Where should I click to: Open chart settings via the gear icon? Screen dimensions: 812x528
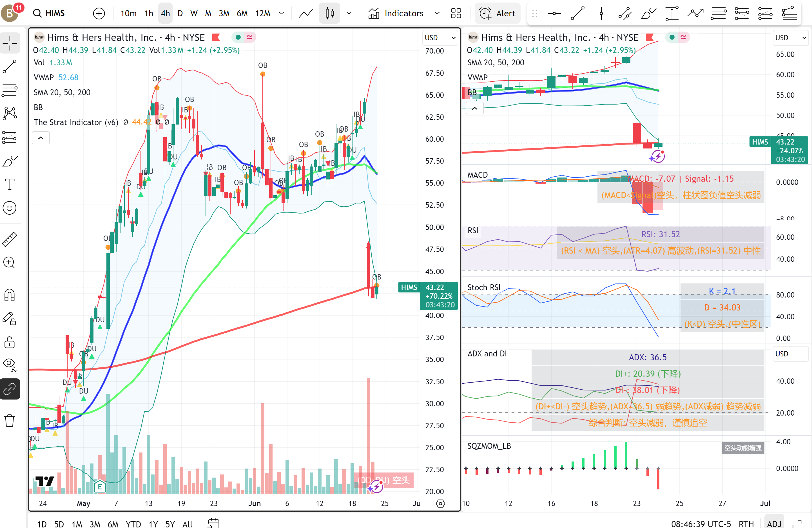point(440,503)
